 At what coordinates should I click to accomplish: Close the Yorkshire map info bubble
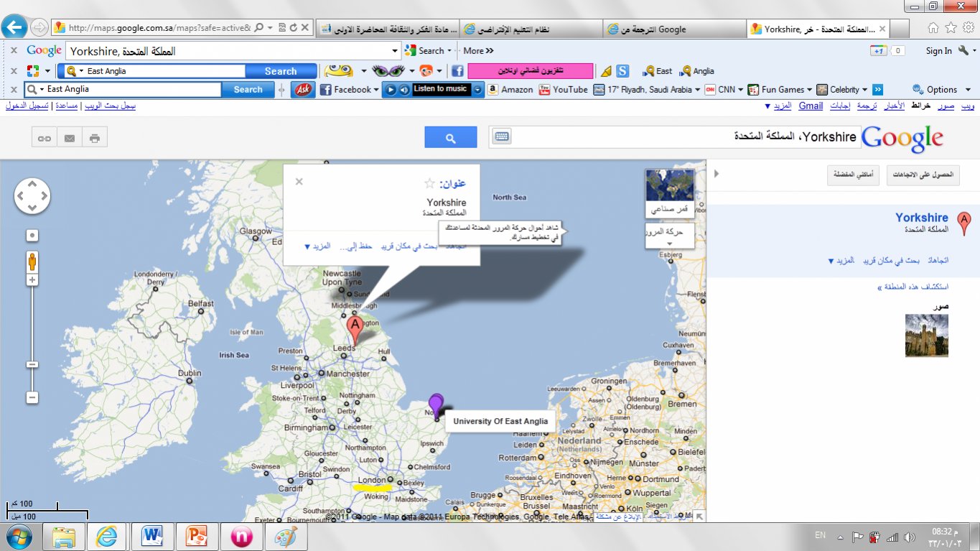pyautogui.click(x=299, y=182)
